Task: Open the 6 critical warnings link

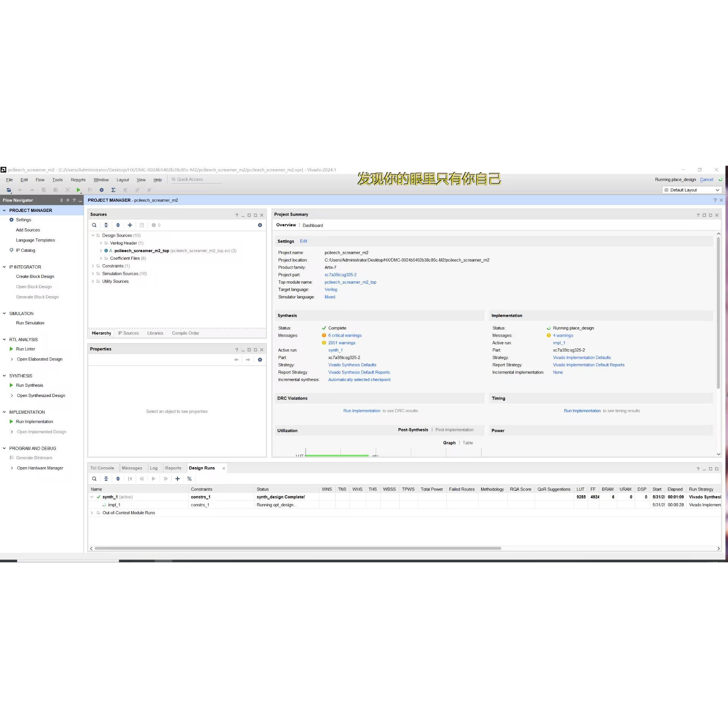Action: coord(345,336)
